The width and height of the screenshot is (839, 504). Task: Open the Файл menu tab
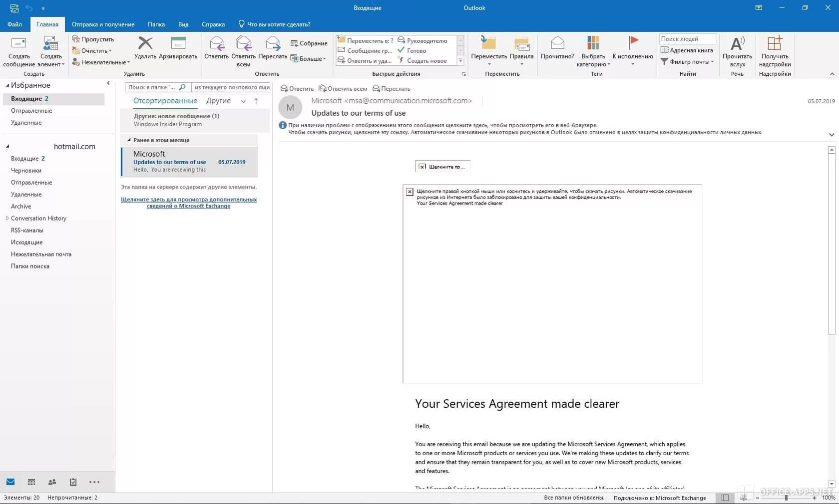coord(14,24)
